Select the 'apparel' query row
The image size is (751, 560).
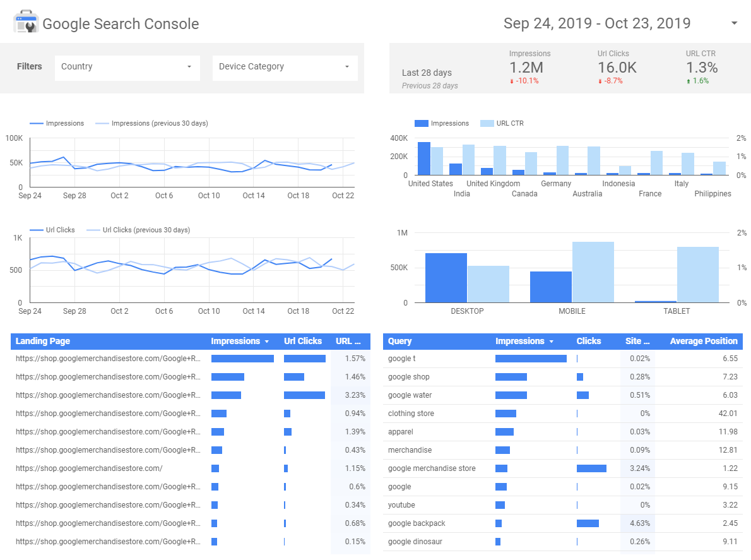tap(563, 432)
